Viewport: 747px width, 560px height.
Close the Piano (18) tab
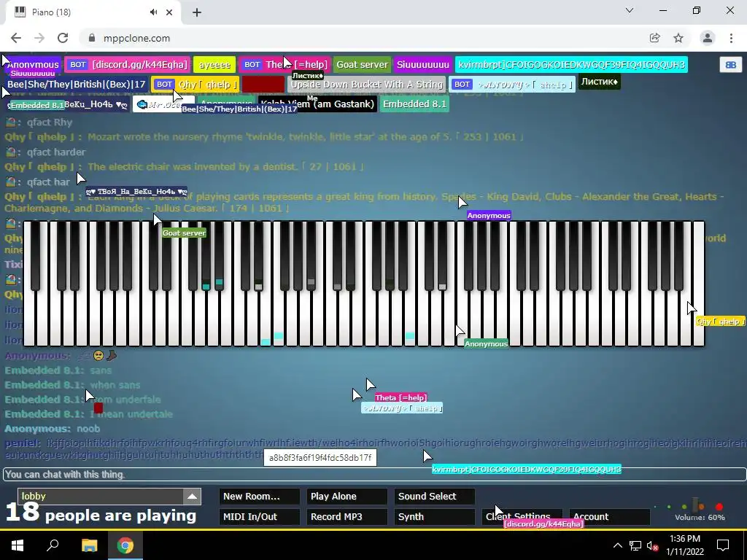click(169, 12)
